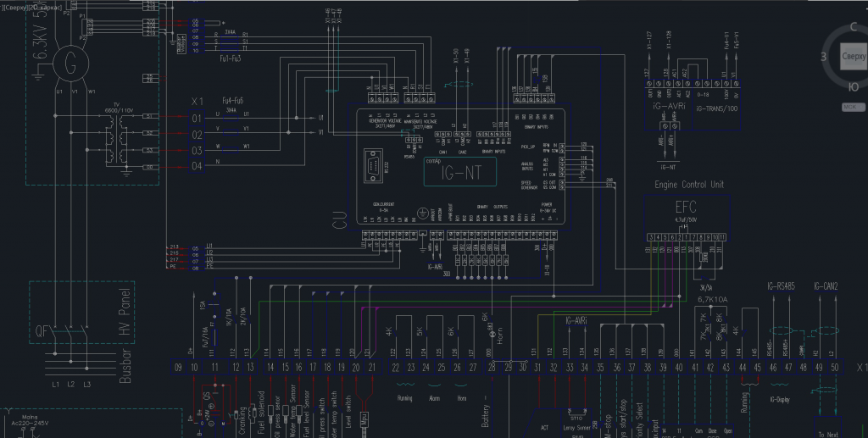The height and width of the screenshot is (438, 868).
Task: Select terminal 44 on bottom strip
Action: (x=743, y=367)
